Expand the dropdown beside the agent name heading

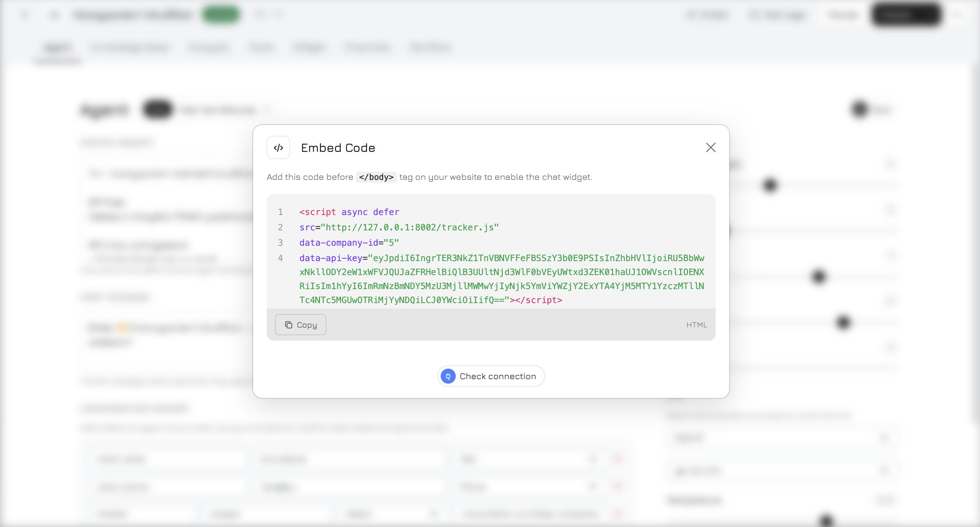(267, 109)
